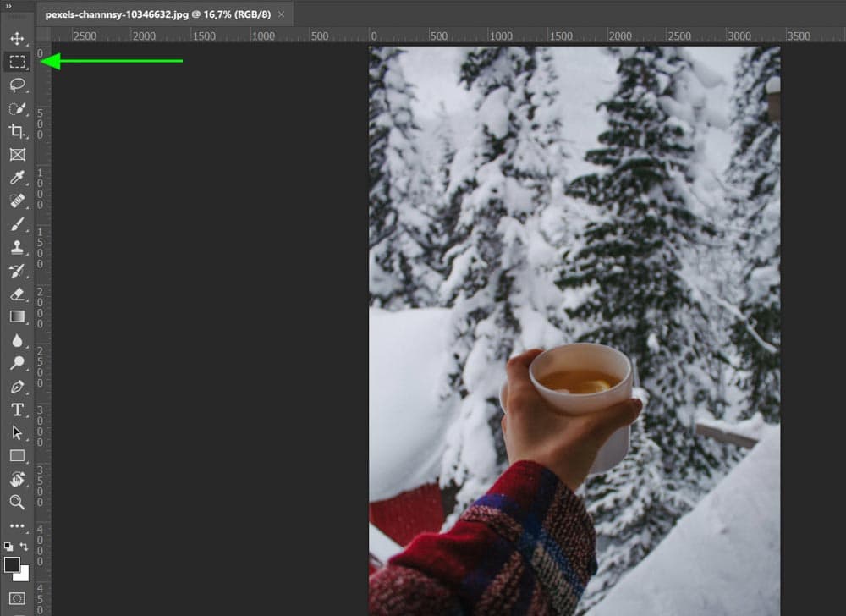This screenshot has width=846, height=616.
Task: Reset to default foreground and background colors
Action: point(9,547)
